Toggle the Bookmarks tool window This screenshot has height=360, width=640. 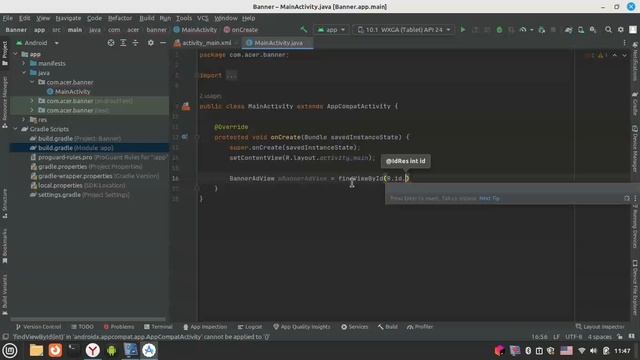pyautogui.click(x=4, y=246)
